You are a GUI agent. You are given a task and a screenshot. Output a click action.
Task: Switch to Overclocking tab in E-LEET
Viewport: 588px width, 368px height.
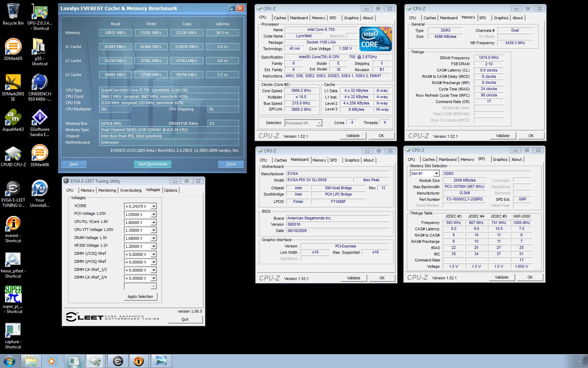point(131,190)
